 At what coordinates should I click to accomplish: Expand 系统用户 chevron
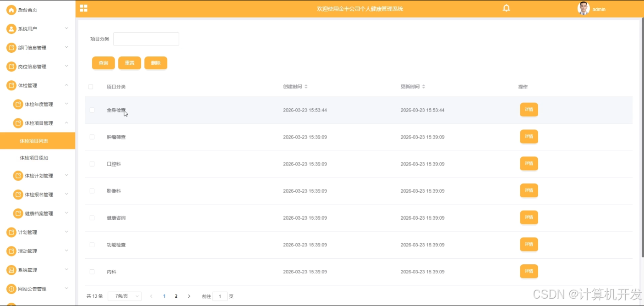click(x=66, y=28)
